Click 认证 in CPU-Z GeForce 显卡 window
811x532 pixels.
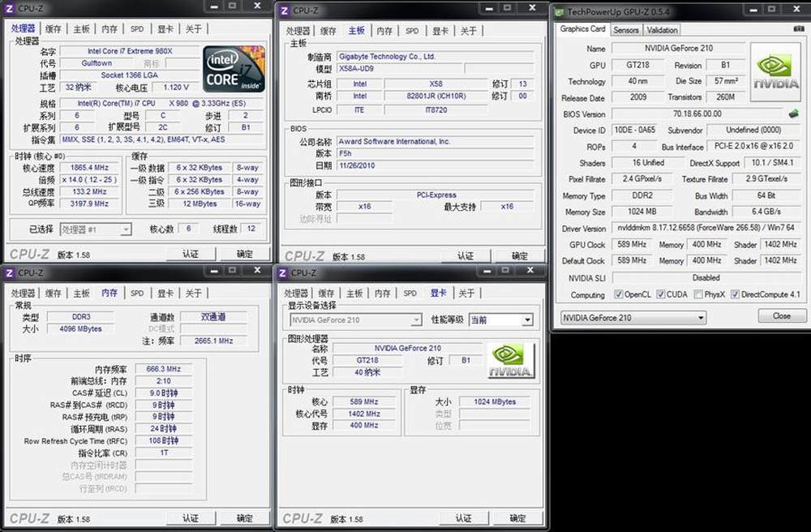463,518
